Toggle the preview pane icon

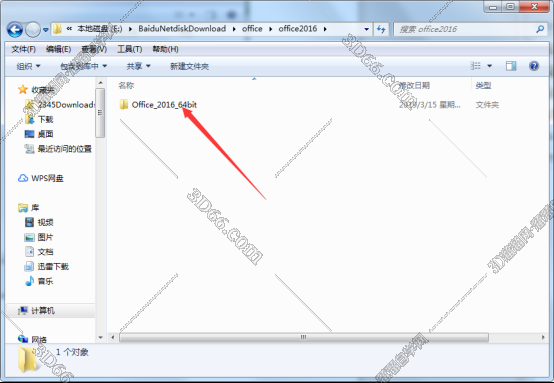pyautogui.click(x=511, y=66)
